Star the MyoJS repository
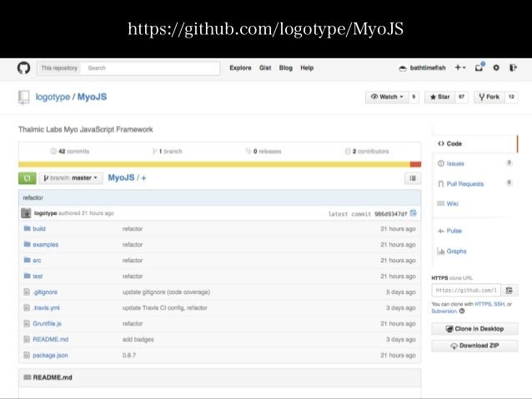This screenshot has width=532, height=399. [439, 97]
